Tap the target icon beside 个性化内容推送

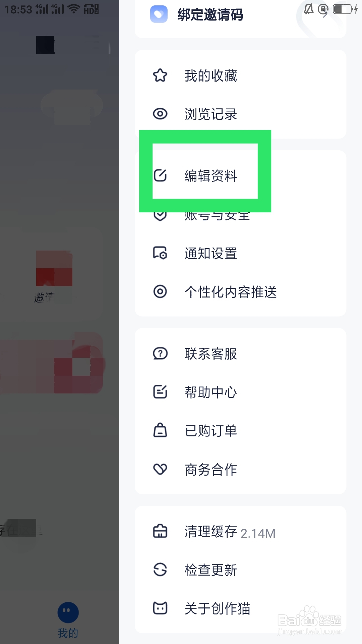160,291
